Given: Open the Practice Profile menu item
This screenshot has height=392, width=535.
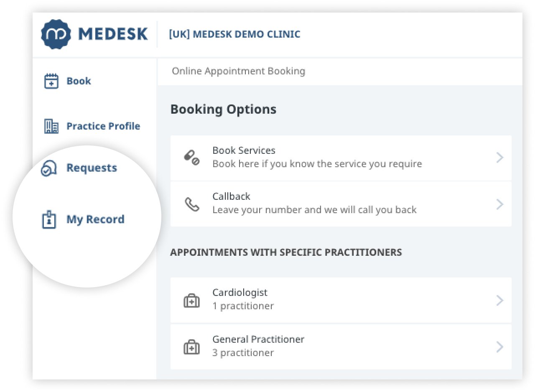Looking at the screenshot, I should tap(103, 126).
